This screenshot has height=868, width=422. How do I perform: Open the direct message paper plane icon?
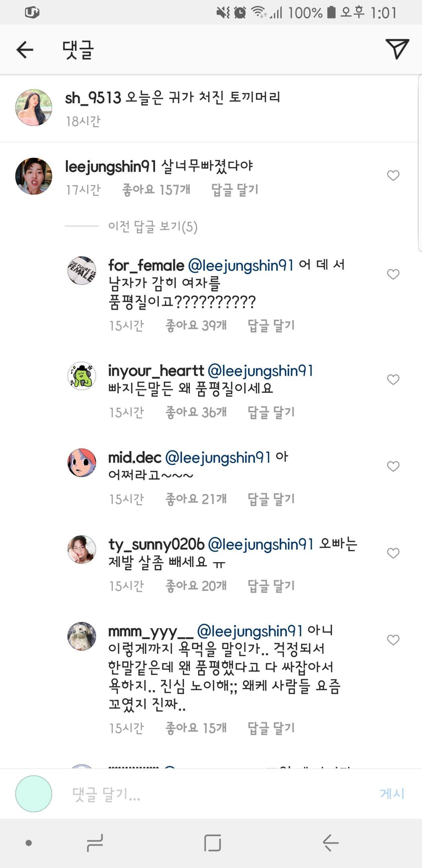(x=397, y=49)
